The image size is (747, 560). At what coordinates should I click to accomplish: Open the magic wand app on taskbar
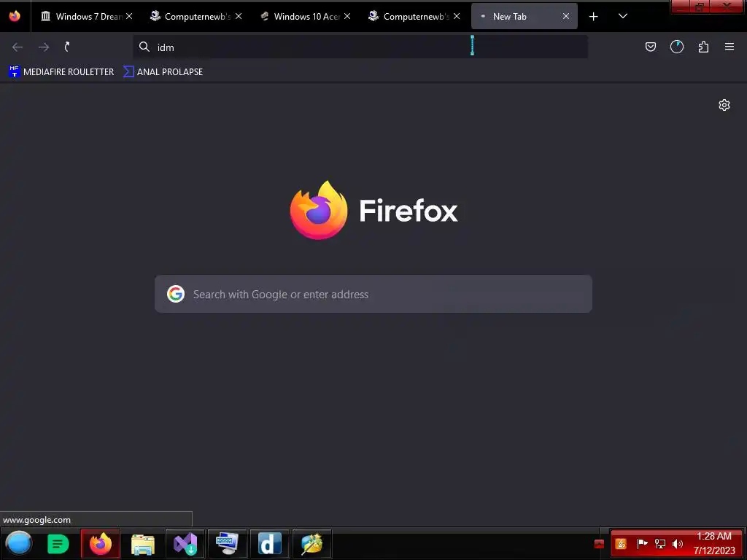311,544
